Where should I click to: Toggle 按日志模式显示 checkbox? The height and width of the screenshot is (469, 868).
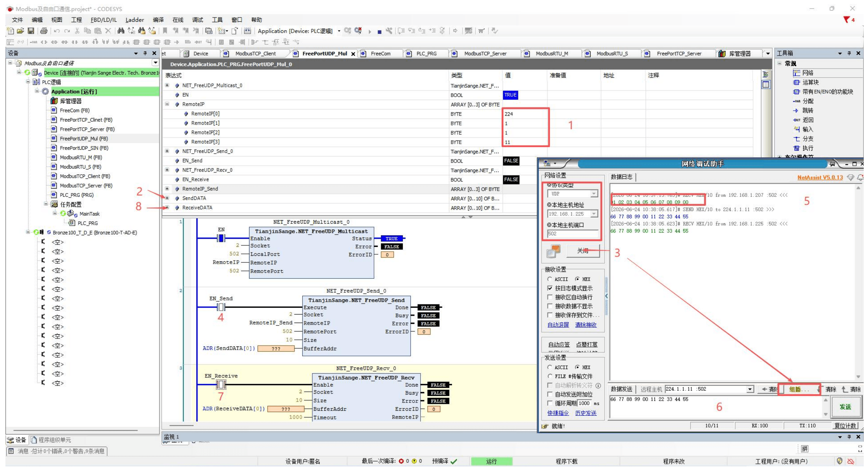click(x=550, y=288)
